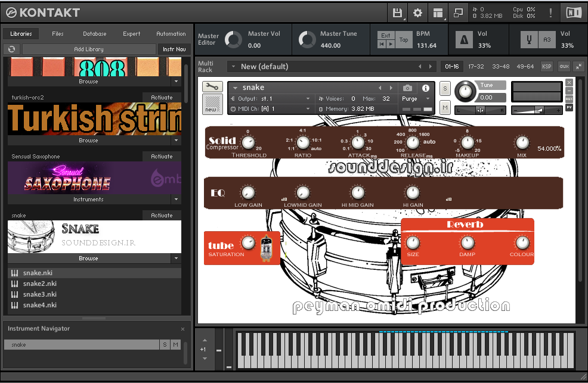Switch to the Automation tab

[x=171, y=34]
